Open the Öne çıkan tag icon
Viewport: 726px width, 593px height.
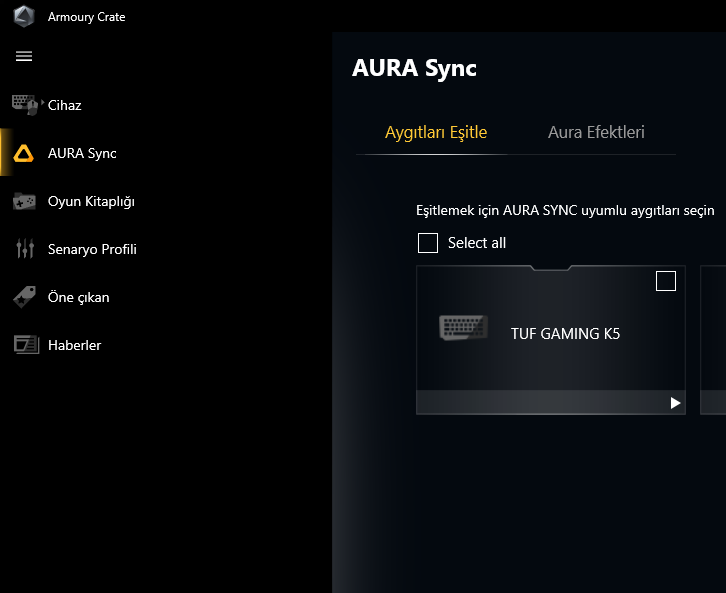[25, 297]
